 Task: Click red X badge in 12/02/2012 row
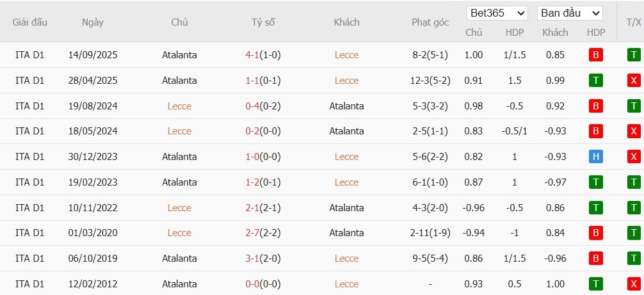(x=633, y=284)
